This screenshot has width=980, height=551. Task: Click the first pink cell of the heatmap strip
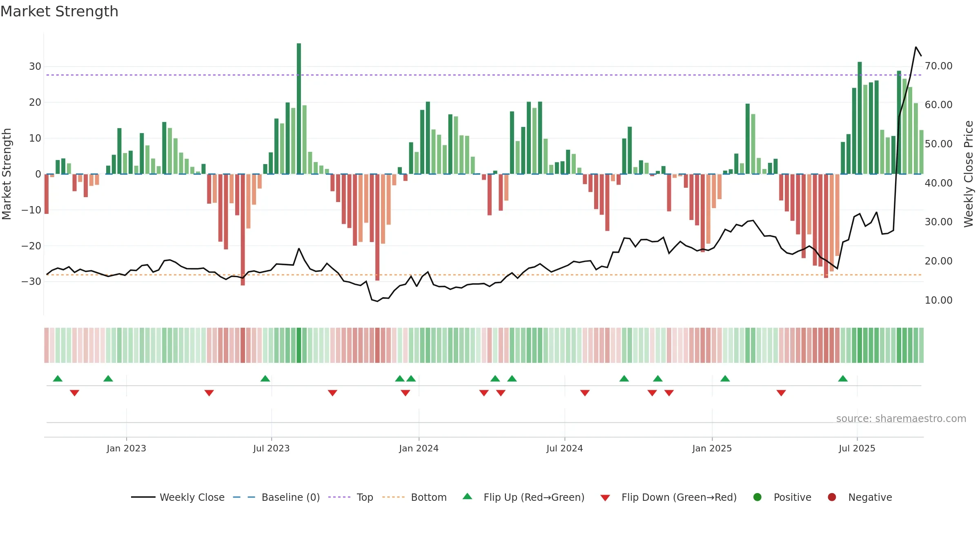coord(47,345)
